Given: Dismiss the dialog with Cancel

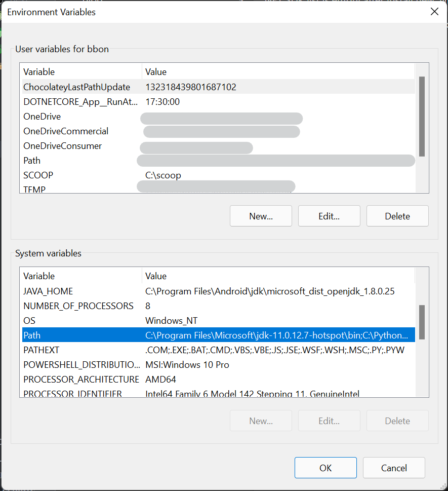Looking at the screenshot, I should [x=394, y=467].
